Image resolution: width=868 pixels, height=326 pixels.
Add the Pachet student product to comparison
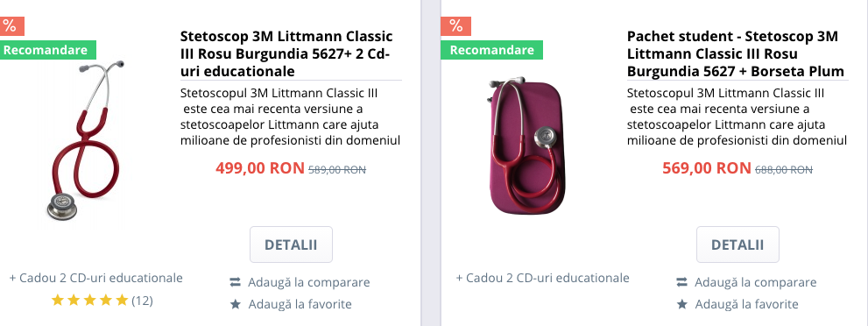pos(755,282)
